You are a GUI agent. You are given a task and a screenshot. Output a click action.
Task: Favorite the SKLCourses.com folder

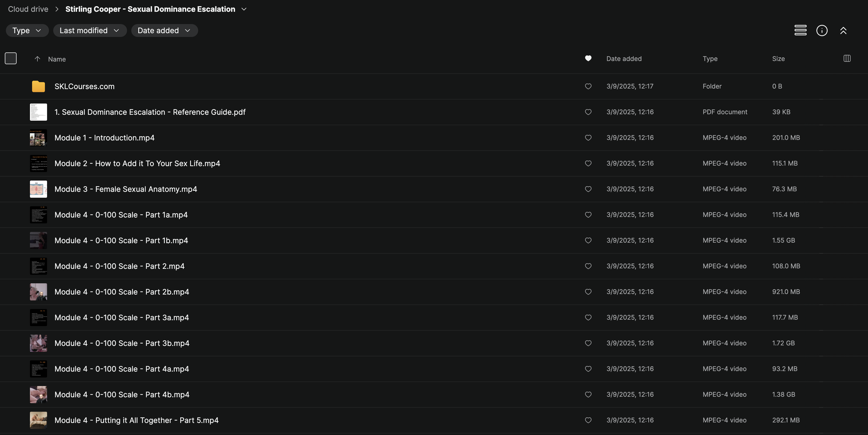(588, 86)
